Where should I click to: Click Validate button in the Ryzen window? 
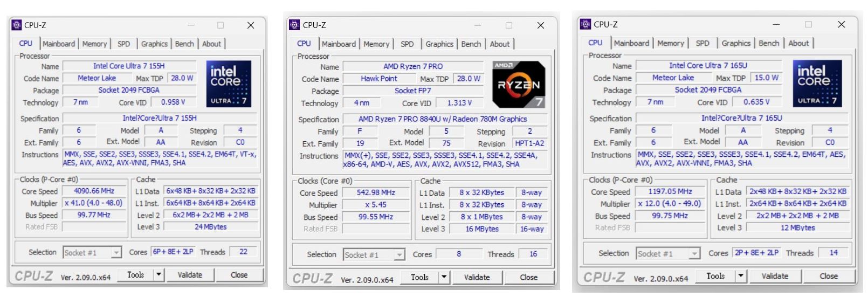(x=477, y=277)
